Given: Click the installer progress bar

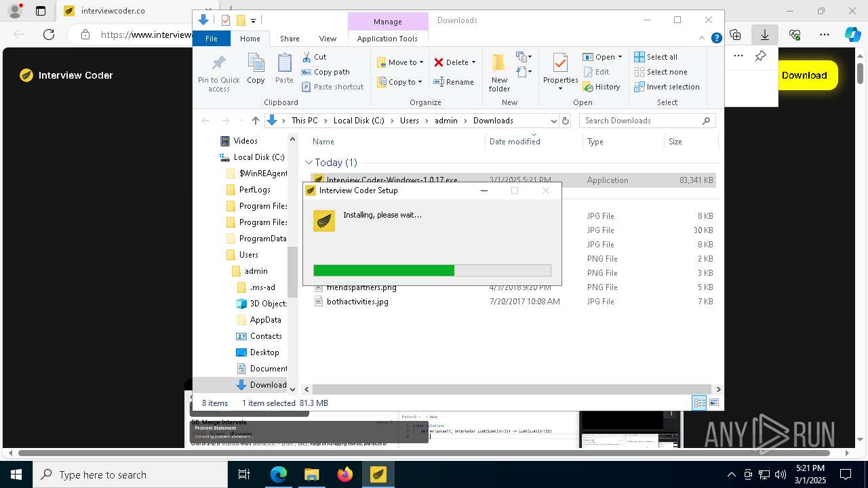Looking at the screenshot, I should point(432,270).
